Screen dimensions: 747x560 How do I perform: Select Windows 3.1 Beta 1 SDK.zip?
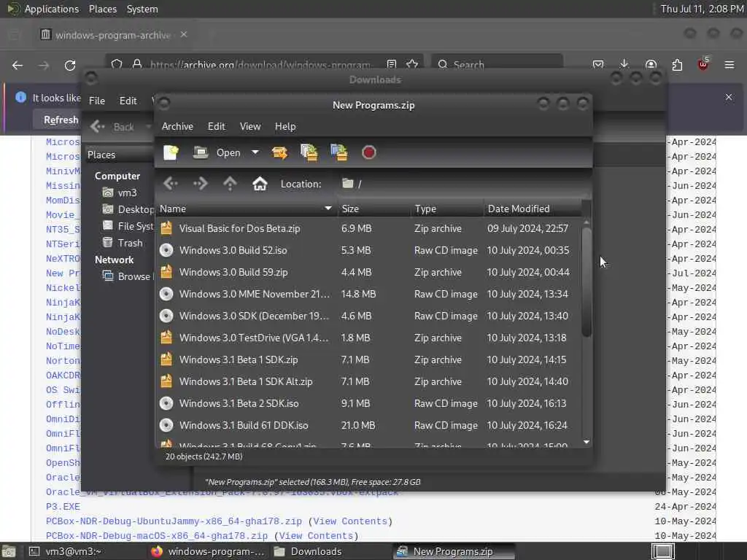click(368, 360)
